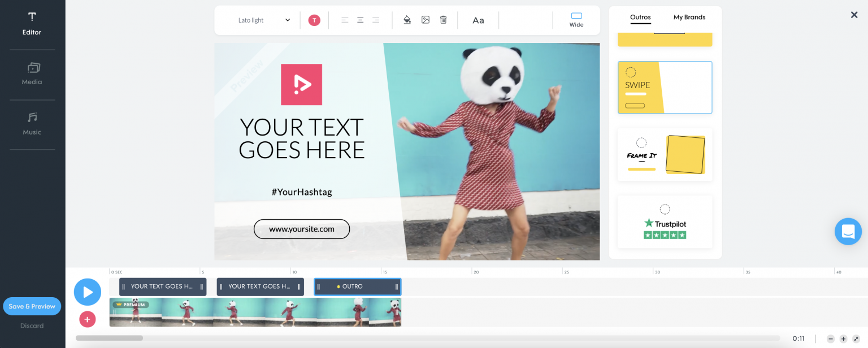Align text to the left
This screenshot has height=348, width=868.
(345, 20)
